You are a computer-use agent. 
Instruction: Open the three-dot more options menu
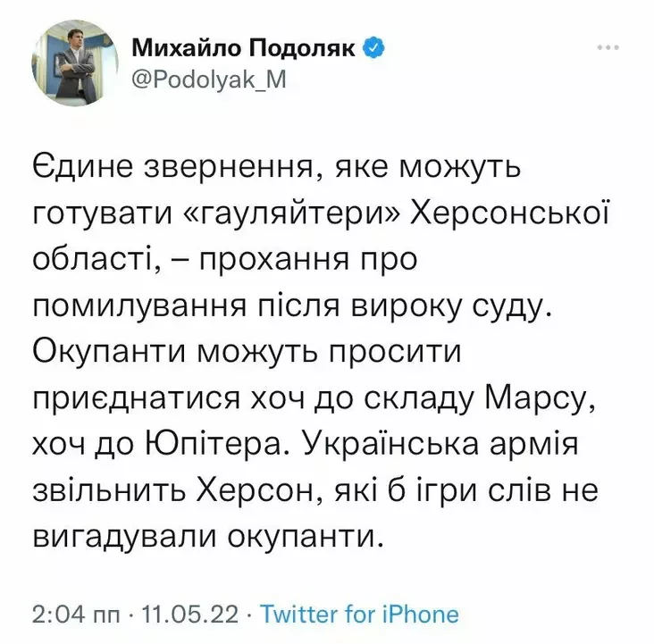pyautogui.click(x=608, y=47)
